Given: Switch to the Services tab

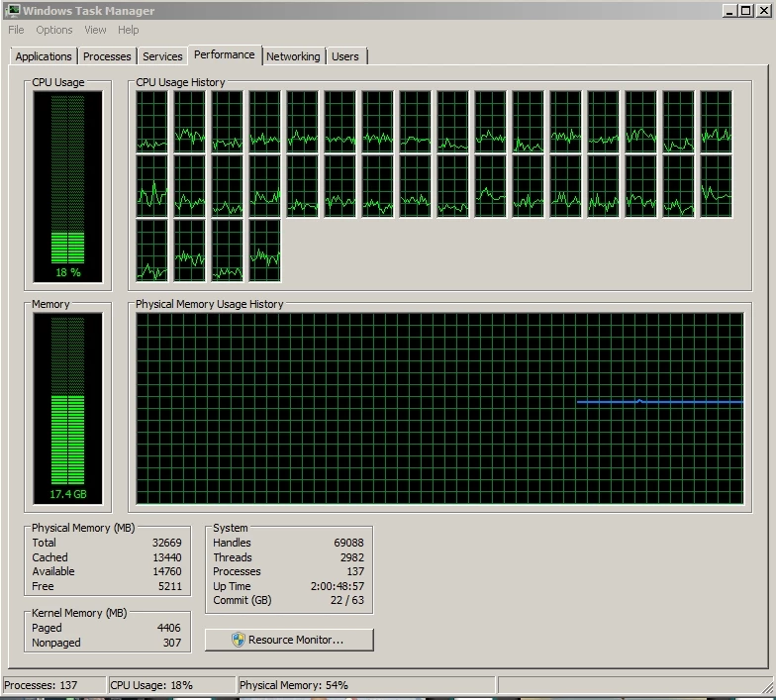Looking at the screenshot, I should point(162,56).
